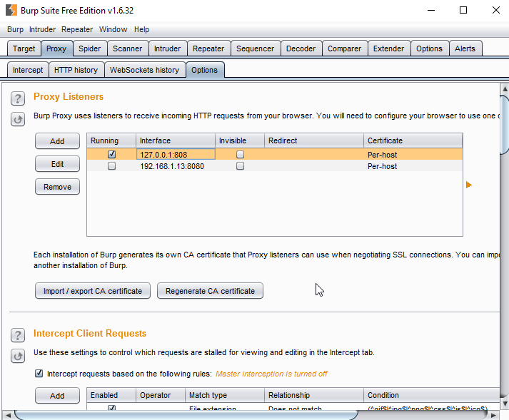Uncheck Intercept requests based on rules
Image resolution: width=509 pixels, height=420 pixels.
39,374
